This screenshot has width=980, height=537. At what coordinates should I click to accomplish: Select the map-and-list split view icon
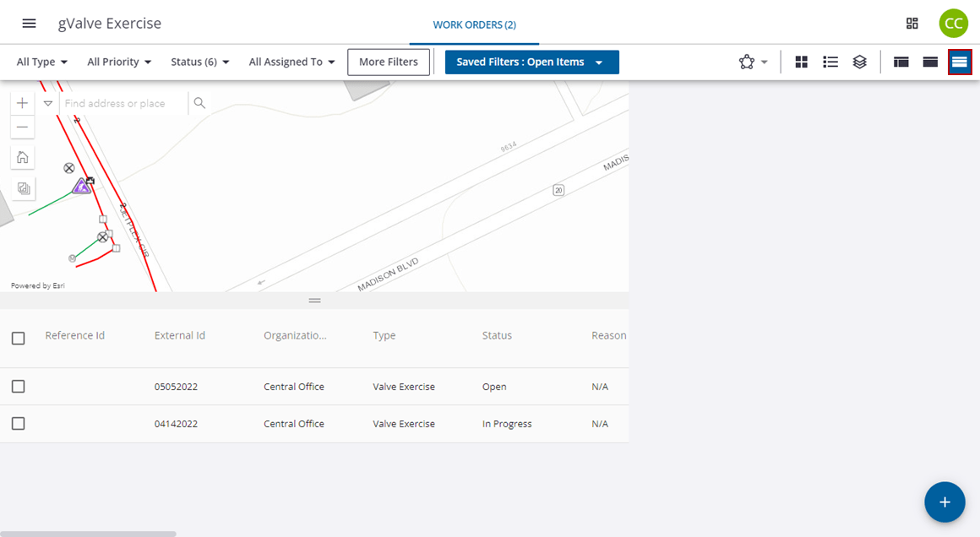pyautogui.click(x=901, y=62)
